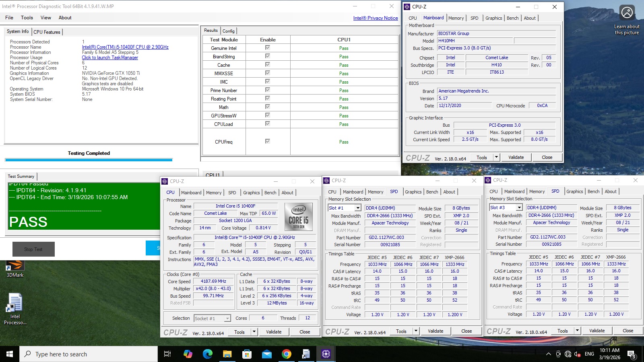Click the Windows taskbar search box
The height and width of the screenshot is (362, 644).
pos(89,354)
